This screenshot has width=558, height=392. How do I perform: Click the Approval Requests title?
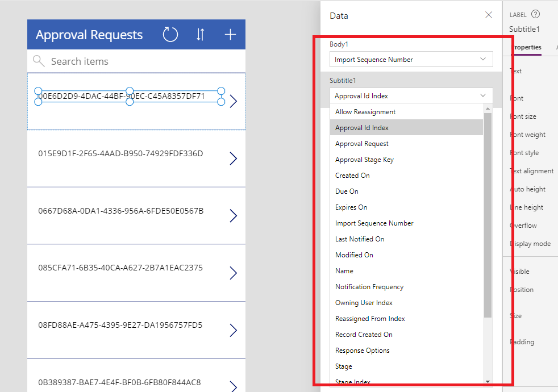point(89,35)
